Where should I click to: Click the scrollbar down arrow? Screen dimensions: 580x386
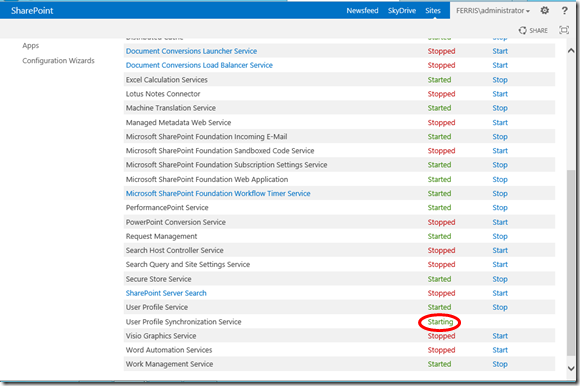pos(571,368)
